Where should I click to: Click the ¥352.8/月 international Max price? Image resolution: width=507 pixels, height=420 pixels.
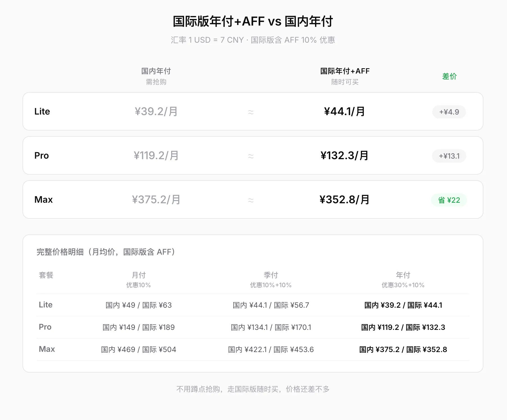(345, 200)
